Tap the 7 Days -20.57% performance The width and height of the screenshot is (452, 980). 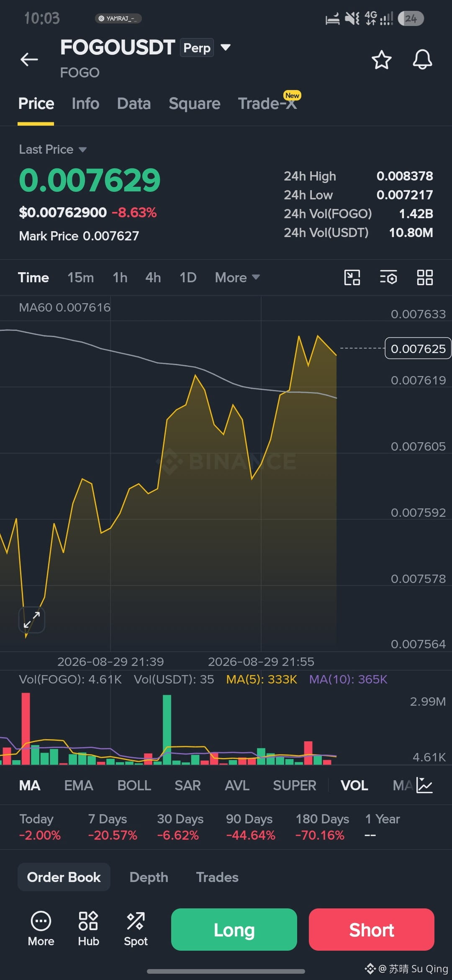113,827
